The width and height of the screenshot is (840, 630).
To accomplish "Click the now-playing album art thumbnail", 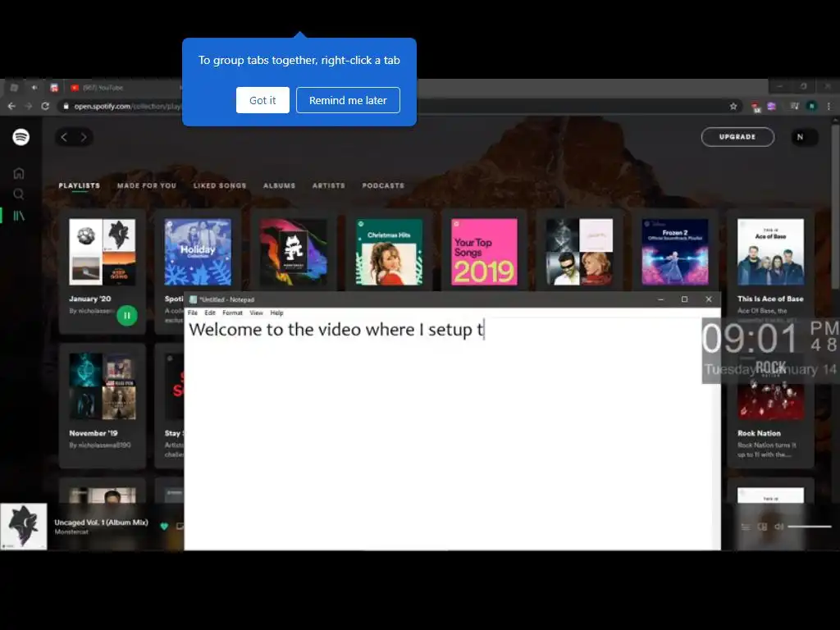I will click(x=24, y=527).
